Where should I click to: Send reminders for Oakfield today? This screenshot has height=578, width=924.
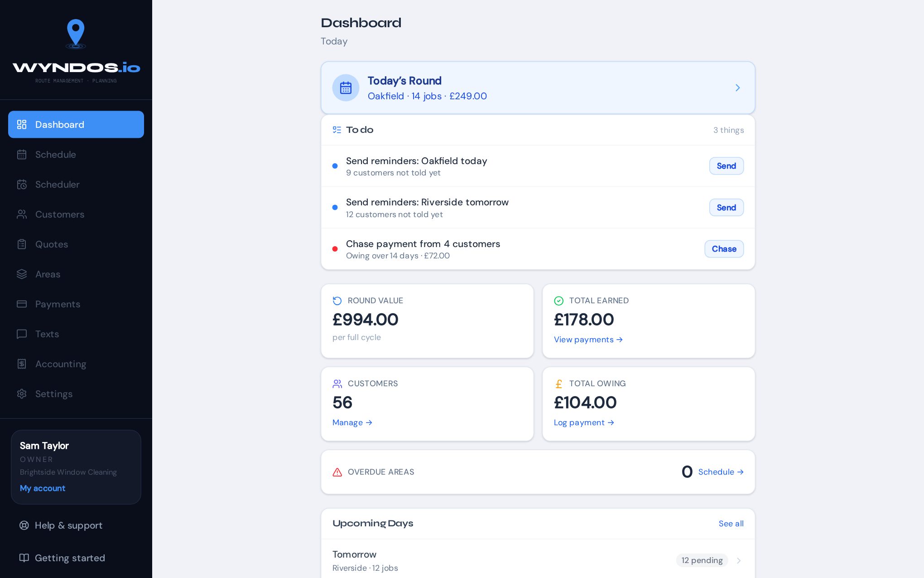727,166
